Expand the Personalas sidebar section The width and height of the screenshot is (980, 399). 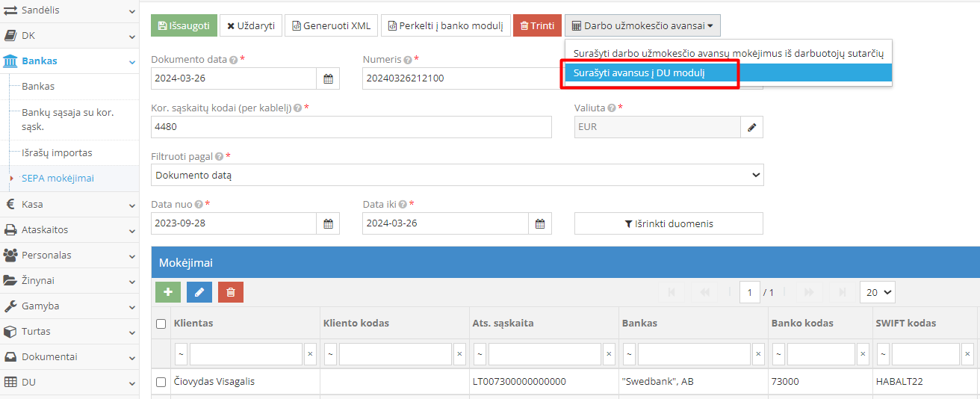coord(69,256)
